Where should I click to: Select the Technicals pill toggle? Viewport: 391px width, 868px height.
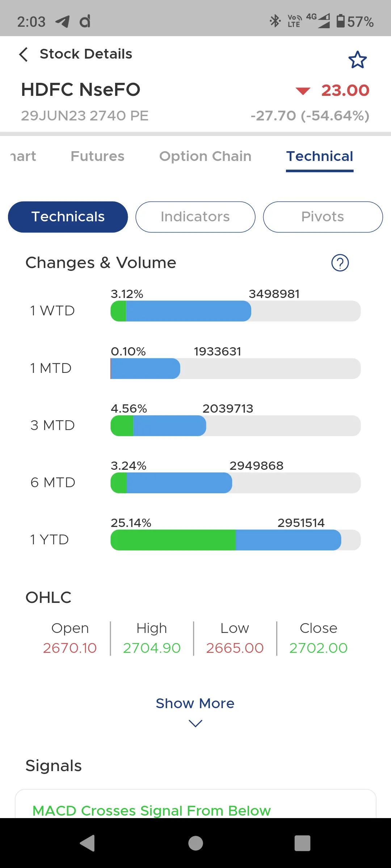coord(68,217)
